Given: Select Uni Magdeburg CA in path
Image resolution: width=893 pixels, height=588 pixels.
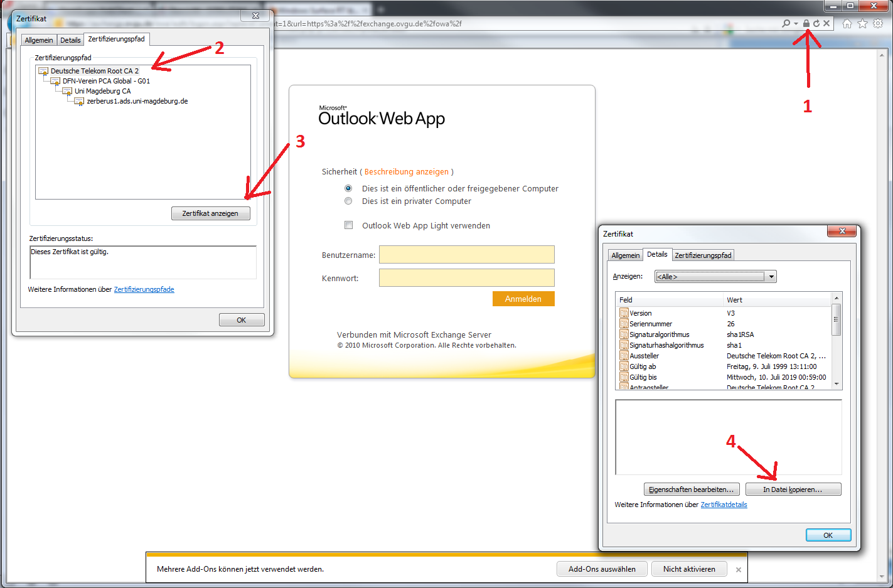Looking at the screenshot, I should [102, 91].
